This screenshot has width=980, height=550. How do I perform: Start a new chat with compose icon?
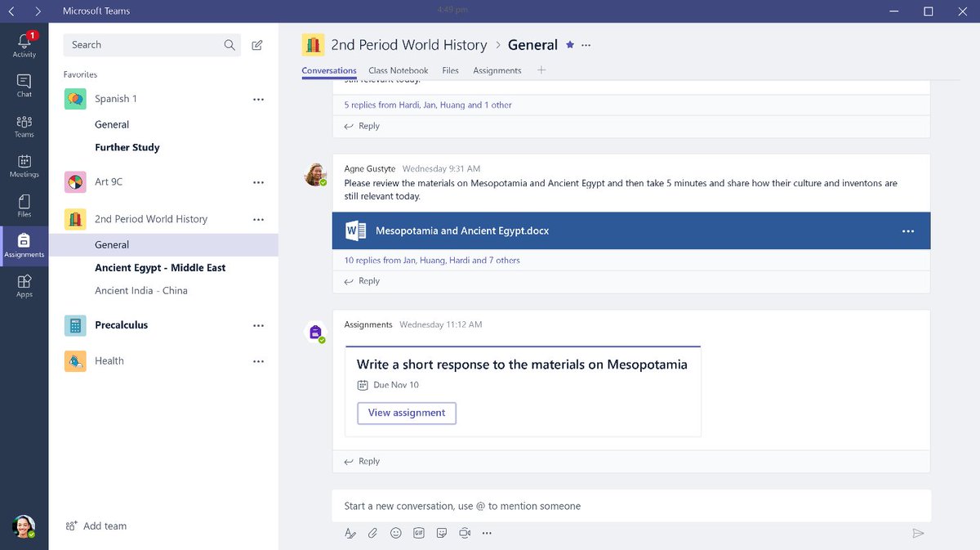(257, 45)
